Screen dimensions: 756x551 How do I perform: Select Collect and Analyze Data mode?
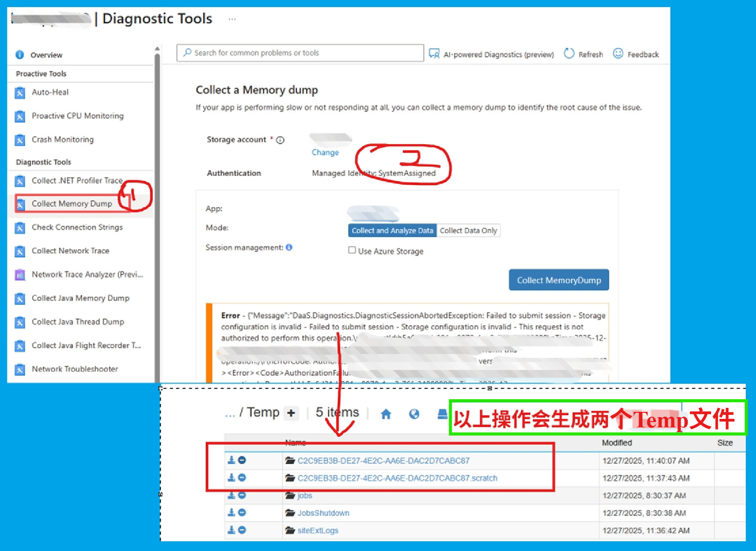click(x=392, y=230)
